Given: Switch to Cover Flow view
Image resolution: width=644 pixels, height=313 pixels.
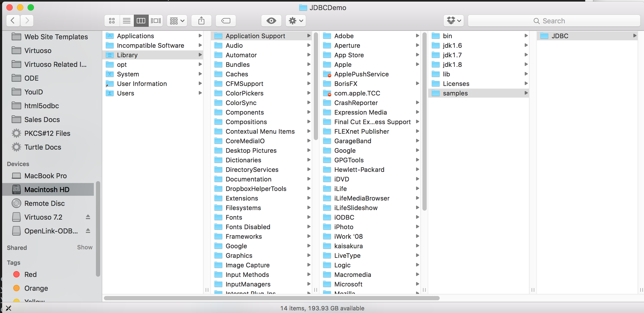Looking at the screenshot, I should click(x=156, y=21).
